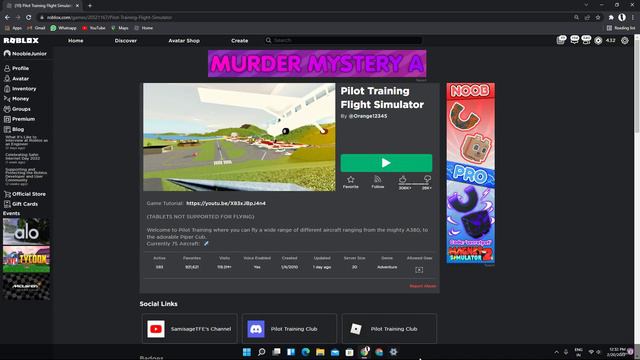
Task: Open Pilot Training Club Roblox group link
Action: tap(389, 329)
